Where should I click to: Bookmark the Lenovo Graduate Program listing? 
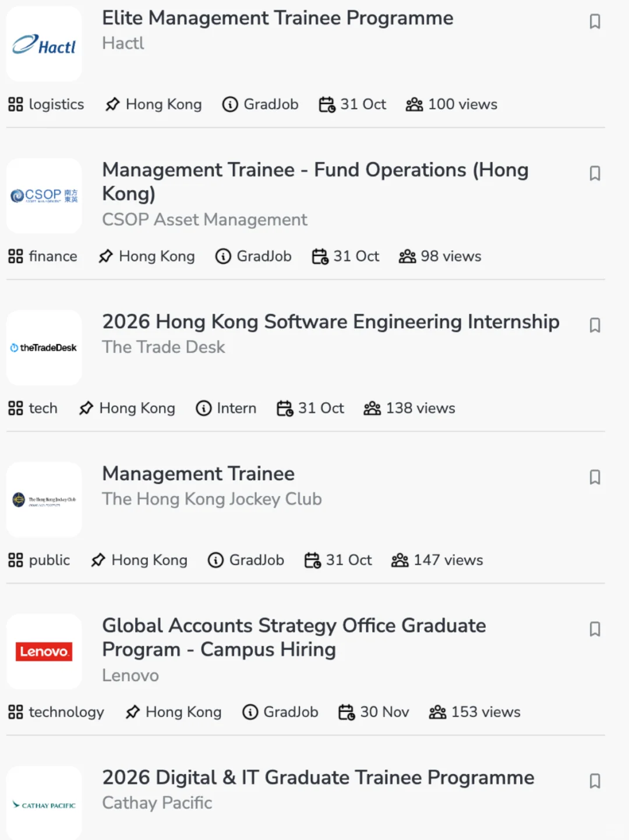pyautogui.click(x=595, y=629)
